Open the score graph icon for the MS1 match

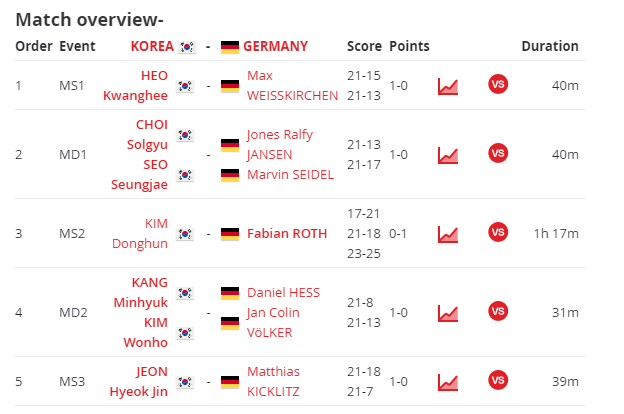click(448, 86)
